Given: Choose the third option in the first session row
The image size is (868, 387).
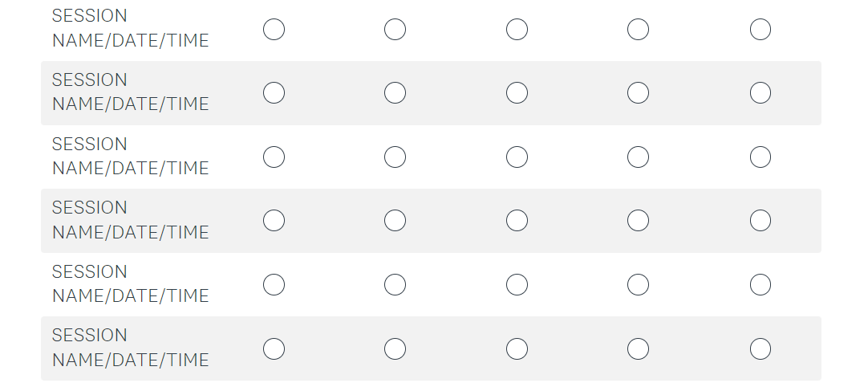Looking at the screenshot, I should [x=517, y=30].
